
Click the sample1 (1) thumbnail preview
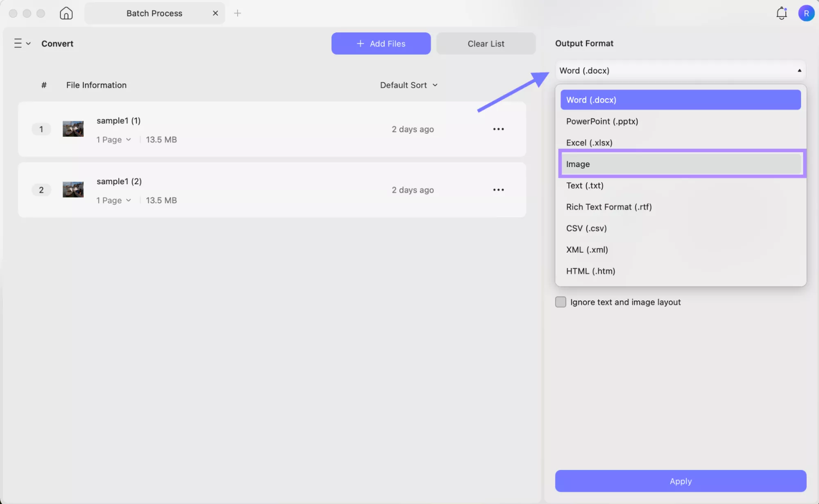click(x=73, y=129)
